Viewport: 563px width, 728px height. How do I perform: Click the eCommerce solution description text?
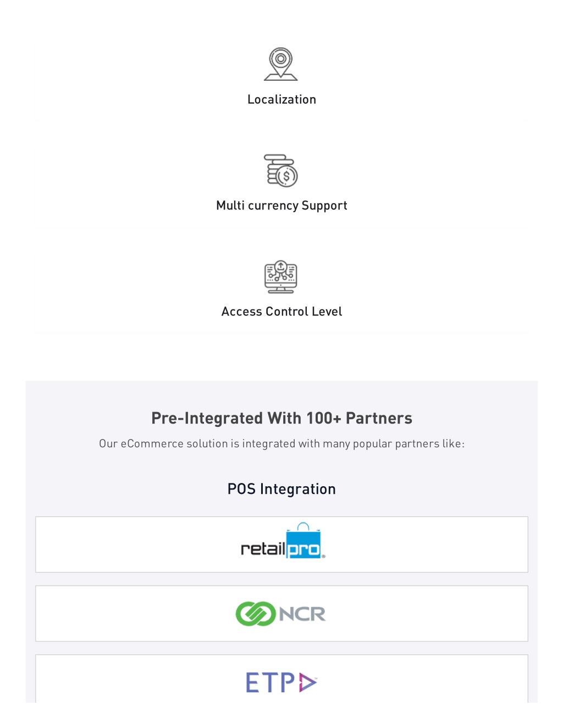click(281, 443)
